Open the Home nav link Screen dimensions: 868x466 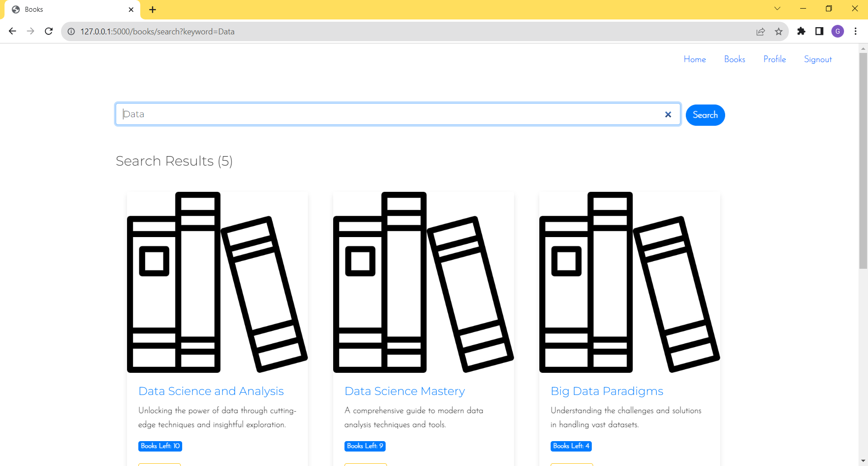tap(695, 59)
